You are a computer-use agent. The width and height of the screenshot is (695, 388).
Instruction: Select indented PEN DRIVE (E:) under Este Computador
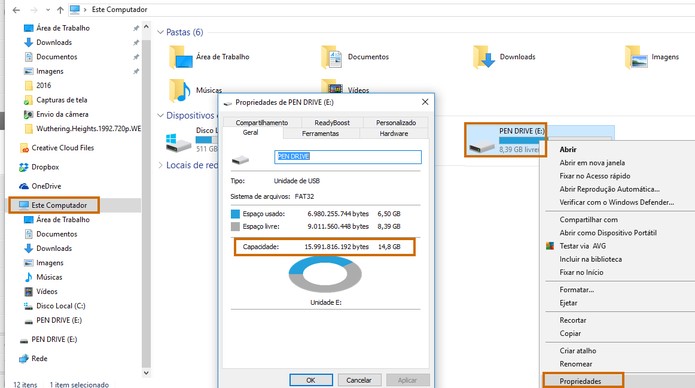coord(59,320)
